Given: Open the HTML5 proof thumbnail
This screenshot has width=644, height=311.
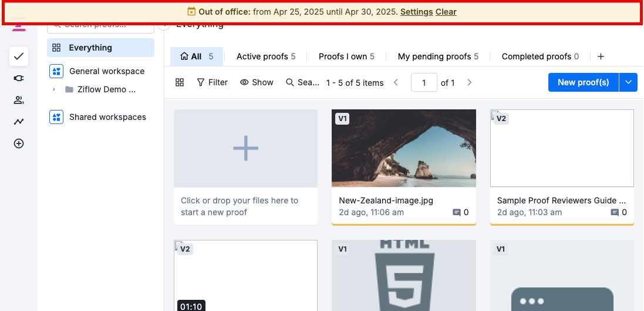Looking at the screenshot, I should point(404,275).
